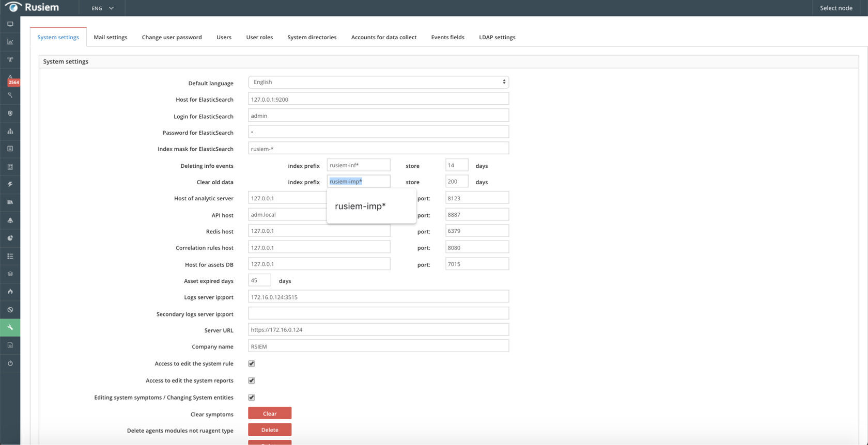Open the System directories tab

(x=312, y=37)
